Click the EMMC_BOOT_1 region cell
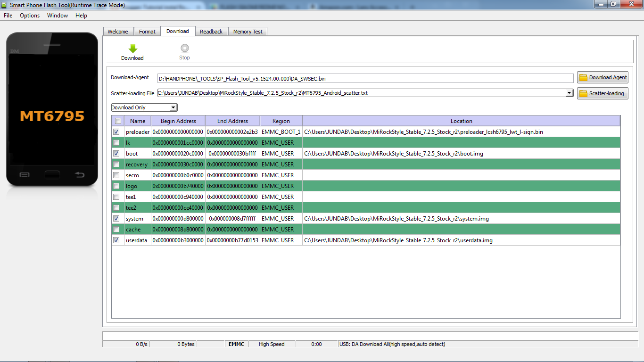The image size is (644, 362). coord(281,132)
